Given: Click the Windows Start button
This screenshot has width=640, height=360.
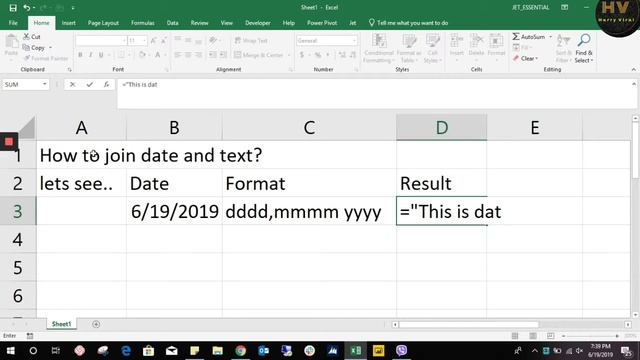Looking at the screenshot, I should point(11,351).
